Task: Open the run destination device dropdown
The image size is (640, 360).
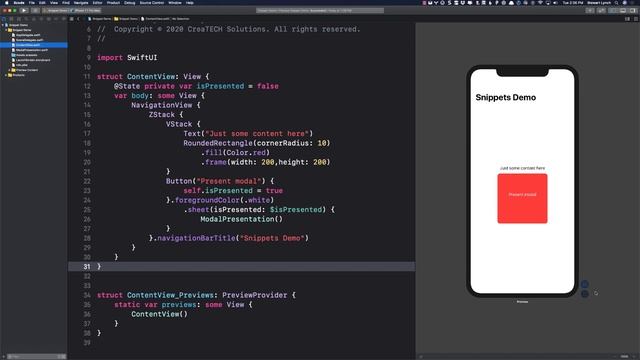Action: tap(87, 10)
